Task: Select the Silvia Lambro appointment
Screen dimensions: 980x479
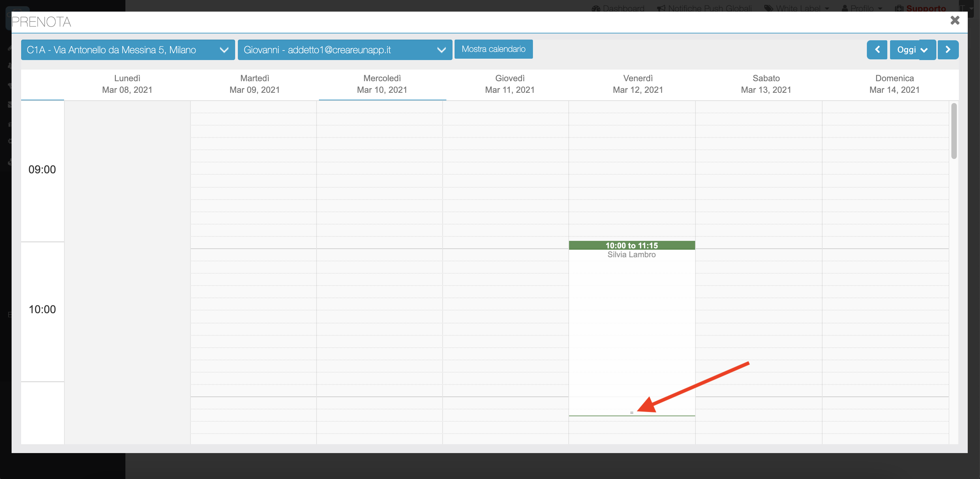Action: pos(631,255)
